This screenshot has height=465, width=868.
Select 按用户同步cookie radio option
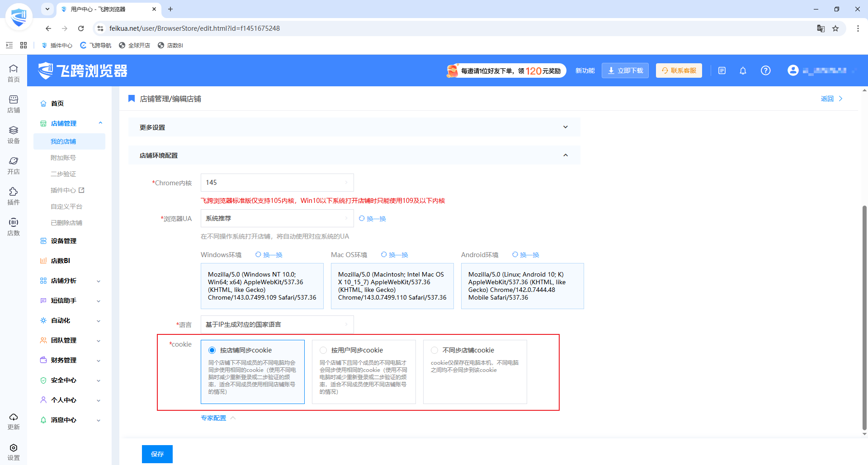[x=323, y=350]
